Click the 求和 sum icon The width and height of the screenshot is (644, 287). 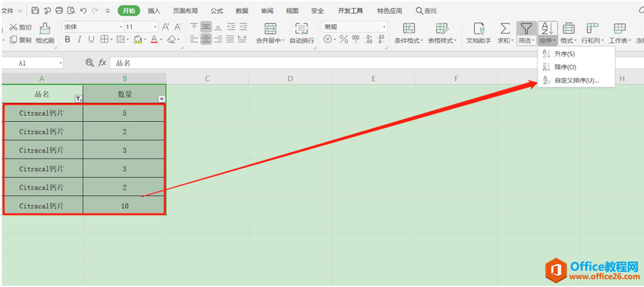pyautogui.click(x=505, y=33)
